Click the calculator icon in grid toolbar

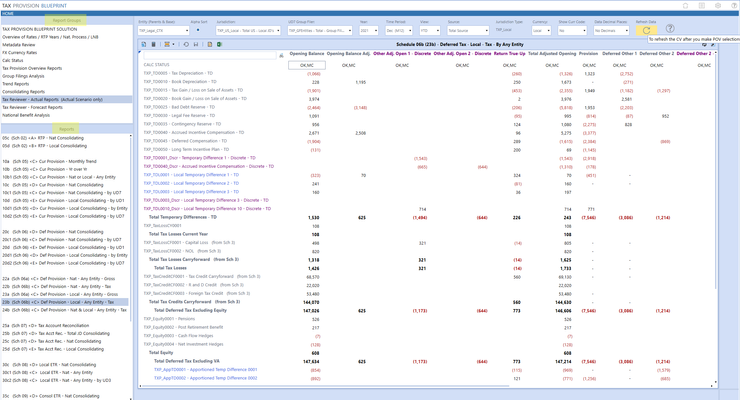click(x=153, y=44)
